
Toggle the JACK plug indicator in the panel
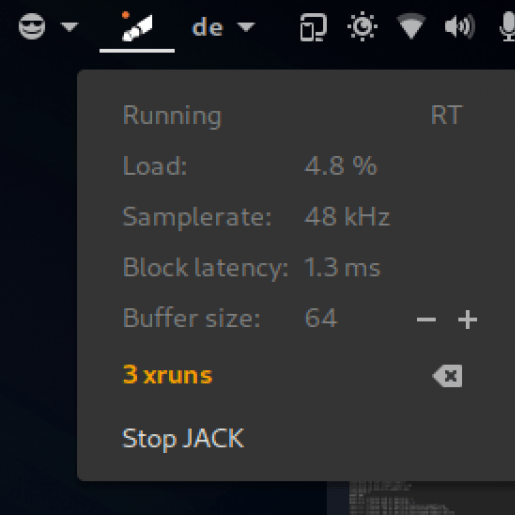click(x=137, y=27)
